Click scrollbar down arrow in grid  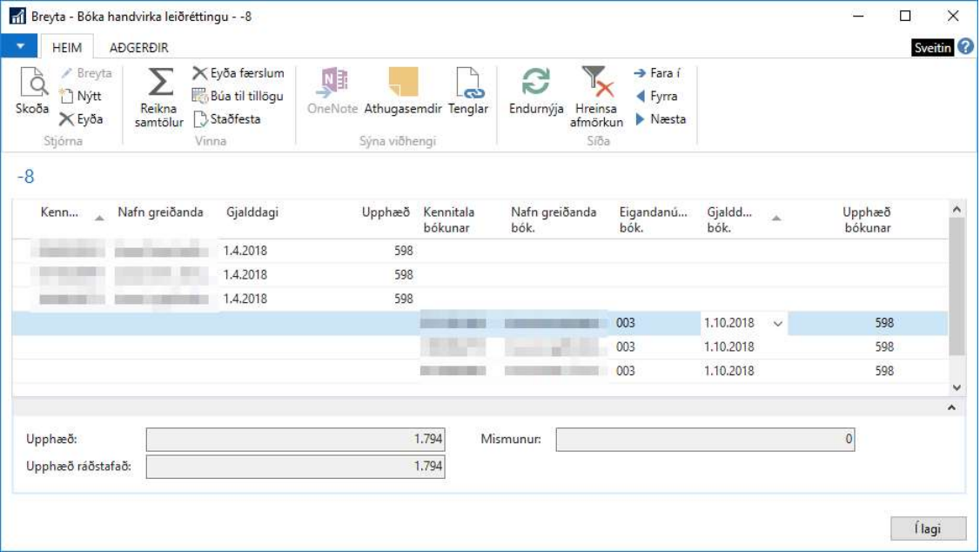coord(957,387)
